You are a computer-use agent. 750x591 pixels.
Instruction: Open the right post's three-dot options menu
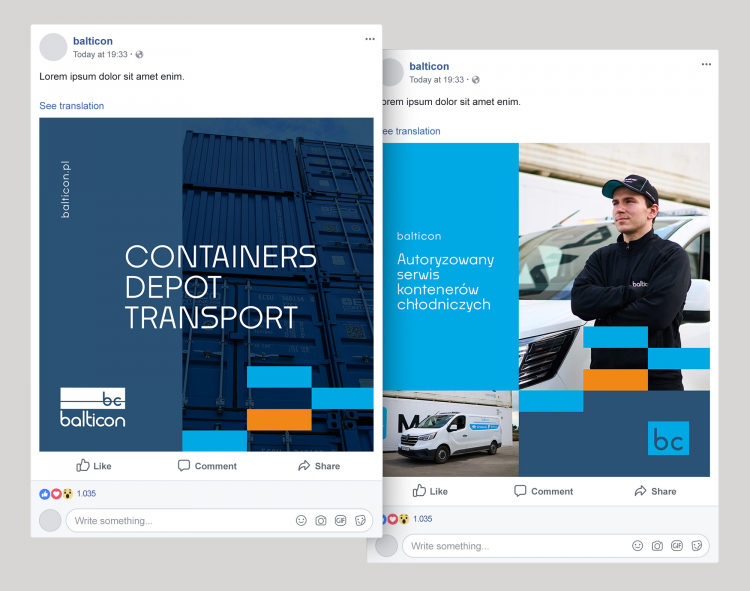(706, 64)
